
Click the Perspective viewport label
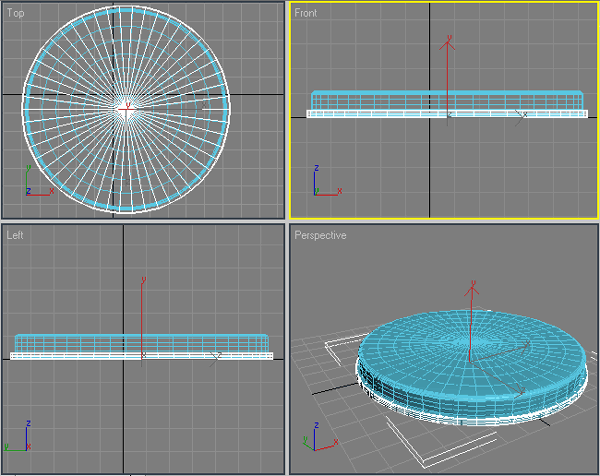point(320,235)
